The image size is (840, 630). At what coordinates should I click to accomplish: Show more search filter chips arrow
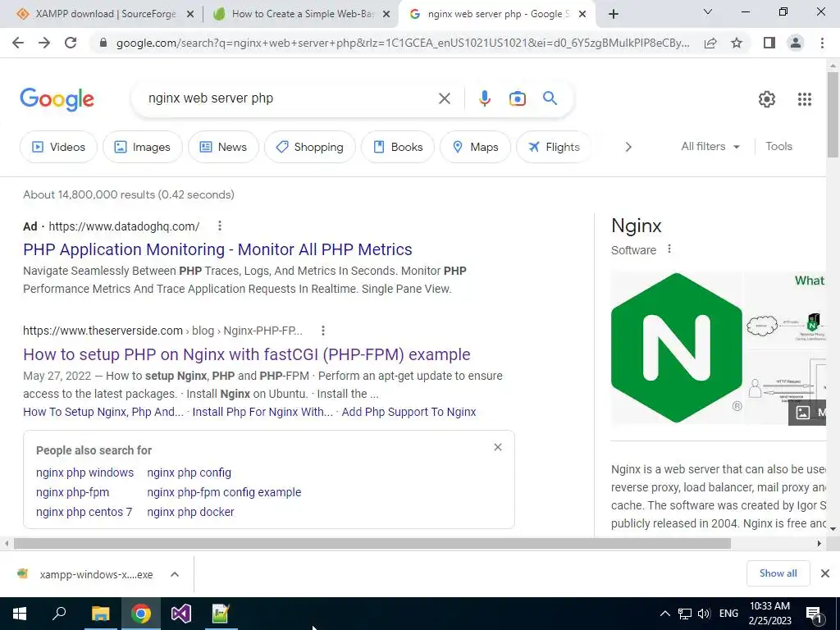click(628, 147)
